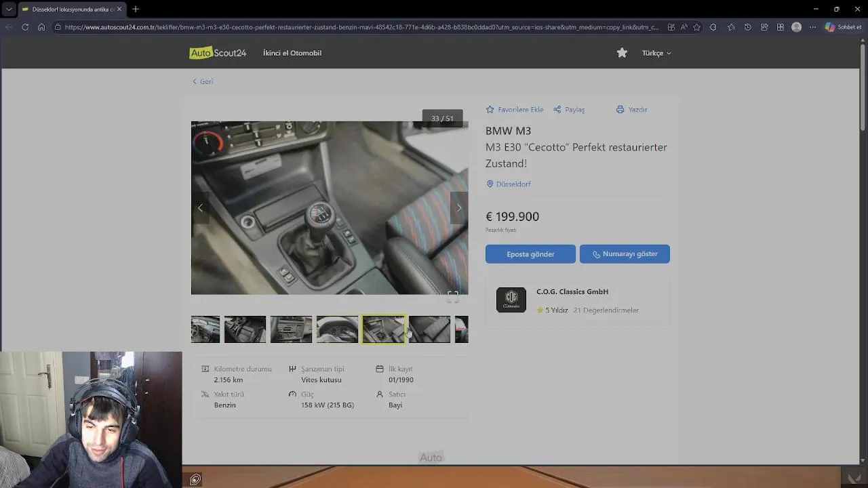Select the black seats thumbnail

click(245, 329)
